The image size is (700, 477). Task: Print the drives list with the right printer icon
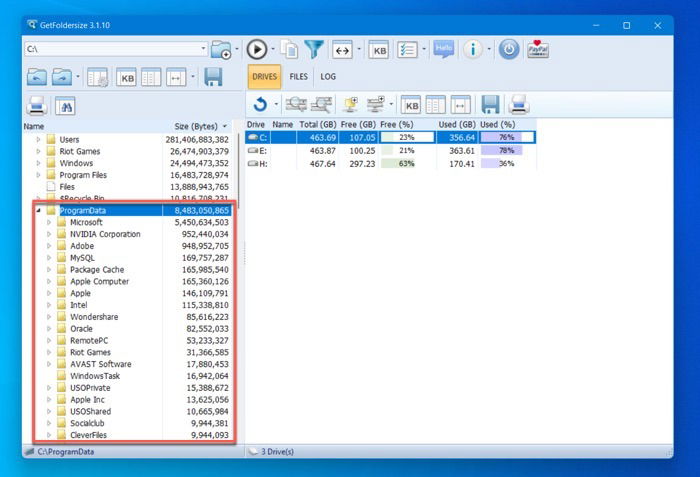point(518,105)
